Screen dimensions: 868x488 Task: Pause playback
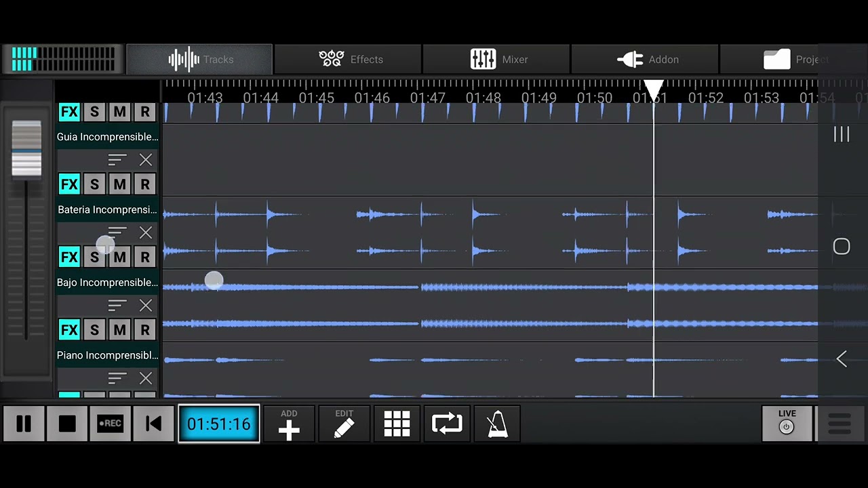(x=24, y=424)
